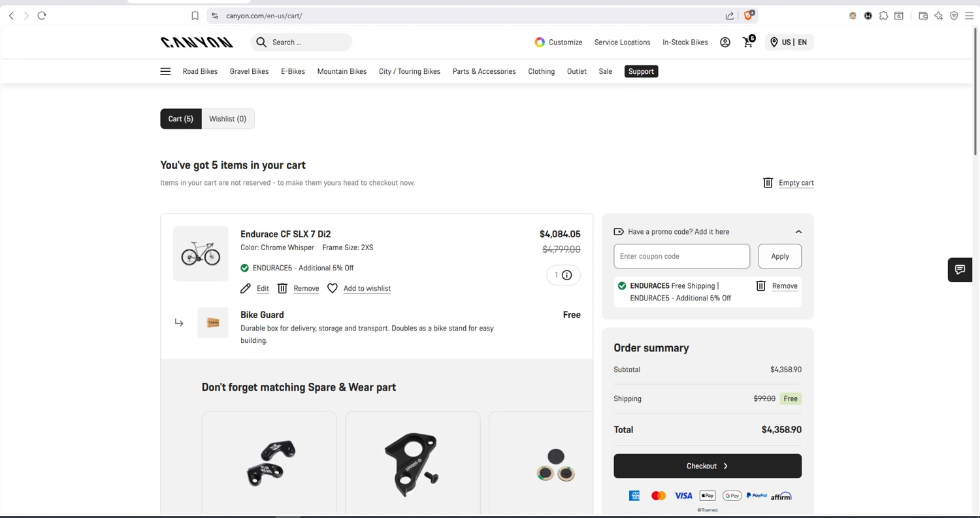Focus the site Search field
The image size is (980, 518).
[301, 42]
